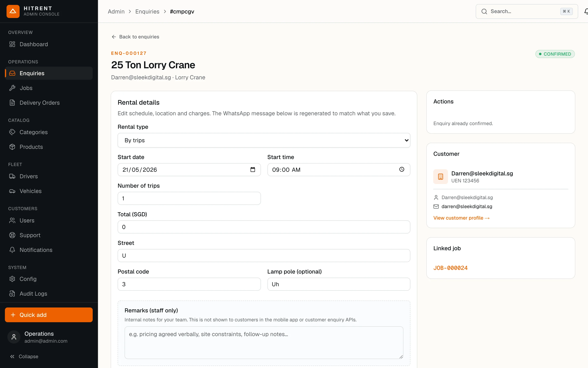Open Users under Customers
Viewport: 588px width, 368px height.
[x=49, y=220]
